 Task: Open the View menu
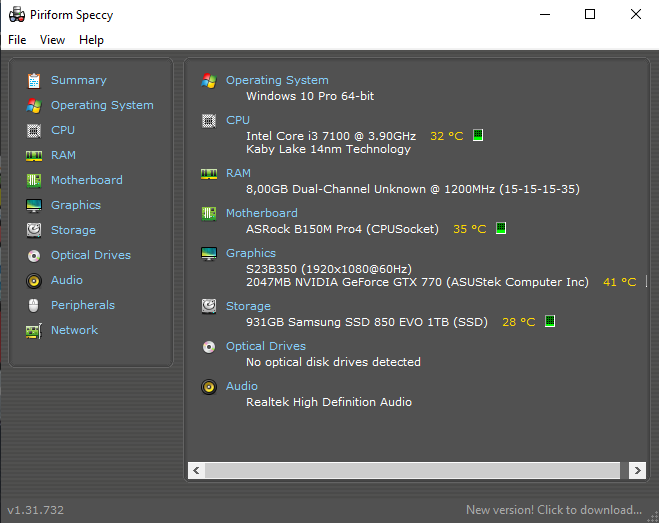pyautogui.click(x=52, y=40)
